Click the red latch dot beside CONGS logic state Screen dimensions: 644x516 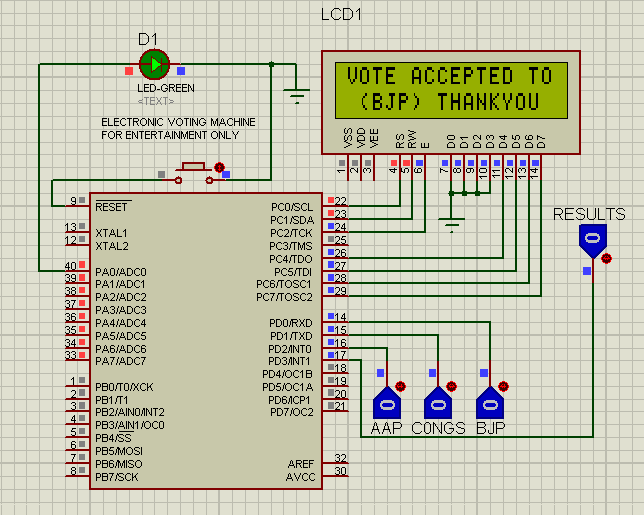(x=451, y=386)
